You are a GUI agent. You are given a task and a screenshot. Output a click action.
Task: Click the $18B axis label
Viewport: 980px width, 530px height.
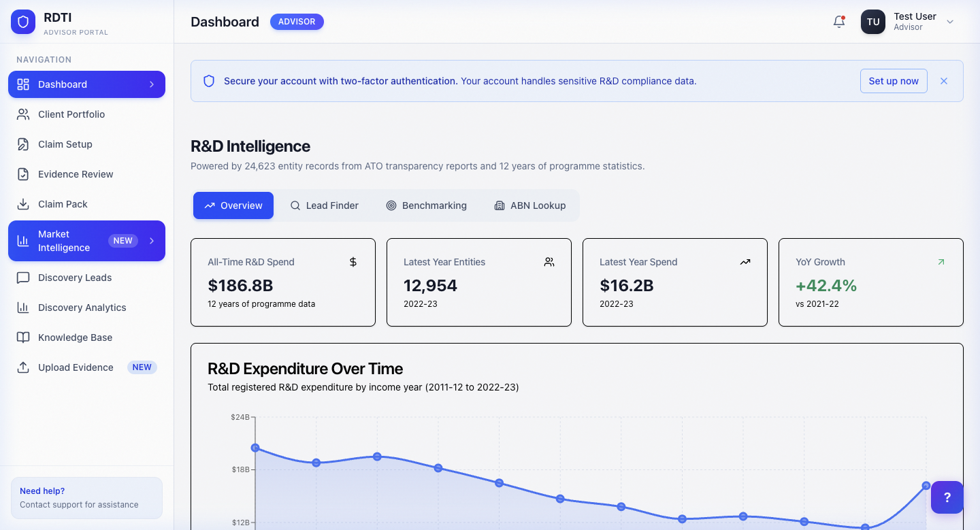240,469
